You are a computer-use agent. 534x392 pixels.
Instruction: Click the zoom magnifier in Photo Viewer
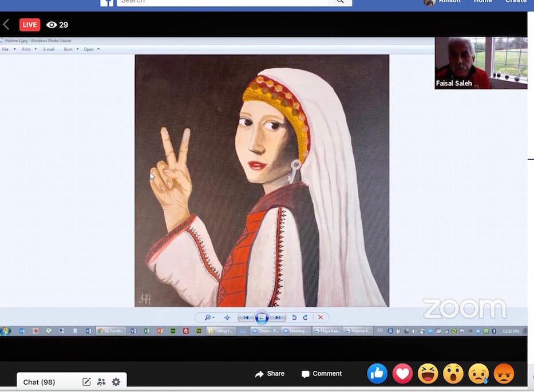point(209,318)
